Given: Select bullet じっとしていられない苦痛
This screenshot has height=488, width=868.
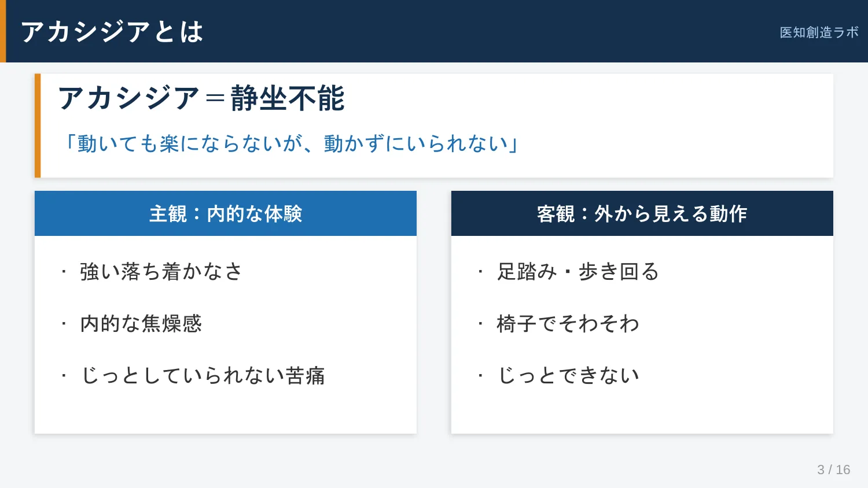Looking at the screenshot, I should pyautogui.click(x=203, y=375).
